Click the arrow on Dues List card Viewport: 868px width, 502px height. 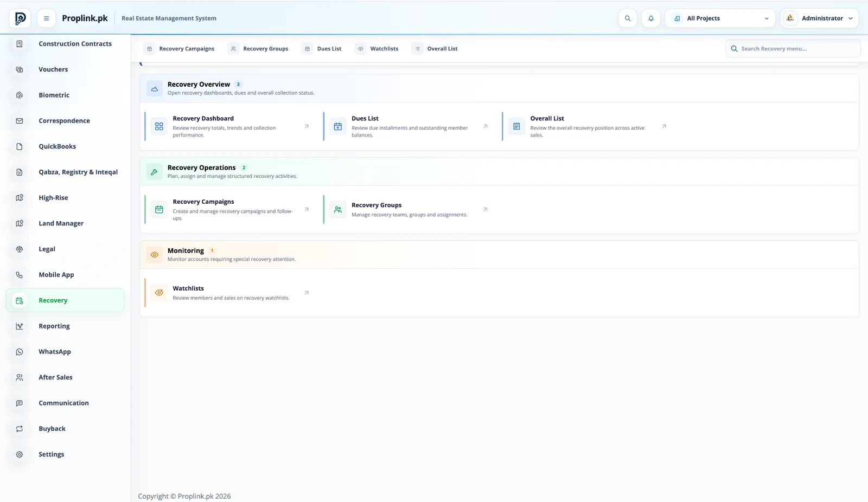coord(486,126)
